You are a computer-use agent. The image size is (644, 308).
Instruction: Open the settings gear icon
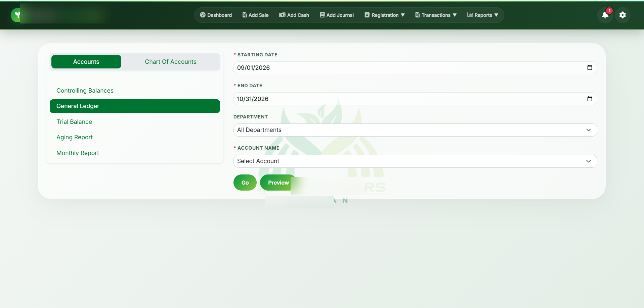[622, 15]
